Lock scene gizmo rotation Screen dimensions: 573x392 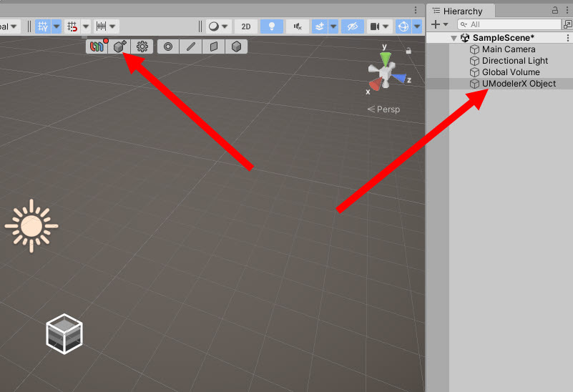(x=408, y=51)
